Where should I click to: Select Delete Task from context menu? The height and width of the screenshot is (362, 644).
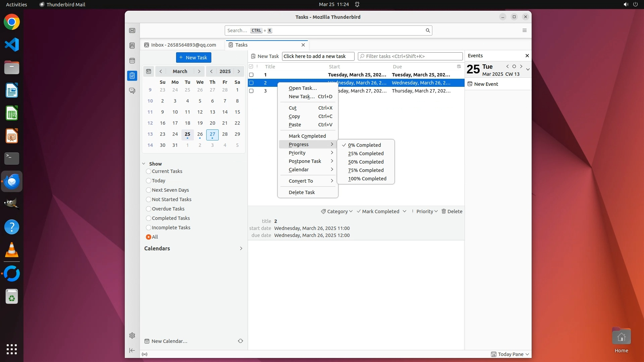coord(302,192)
